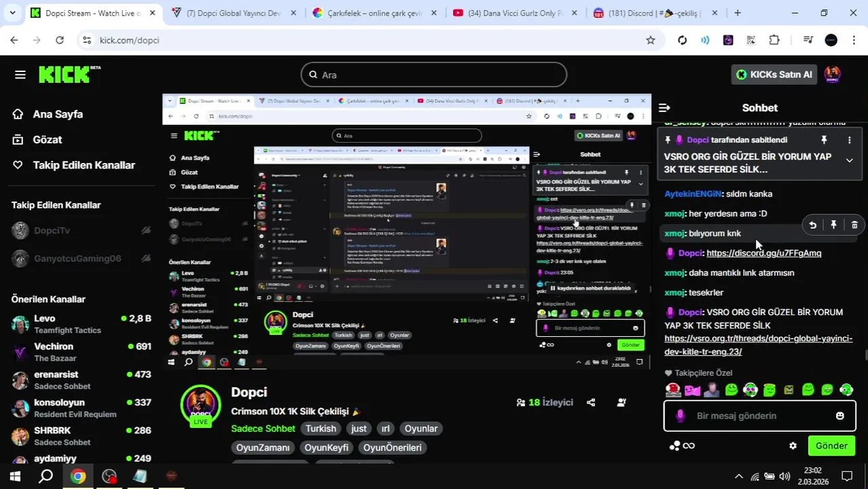Open the emoji picker in message box
Screen dimensions: 868x489
[x=840, y=416]
